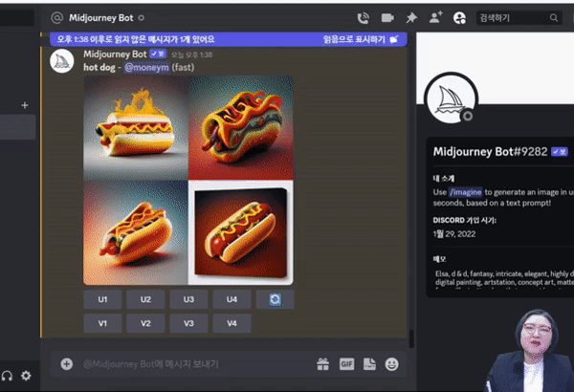Click the plus attachment icon in message bar
The image size is (574, 392).
click(66, 363)
